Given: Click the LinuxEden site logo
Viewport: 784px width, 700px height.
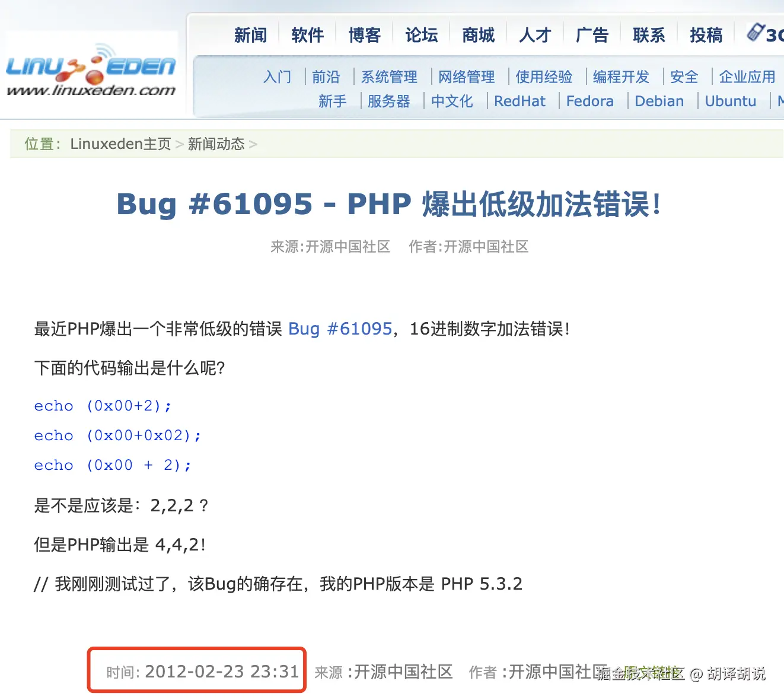Looking at the screenshot, I should point(91,70).
